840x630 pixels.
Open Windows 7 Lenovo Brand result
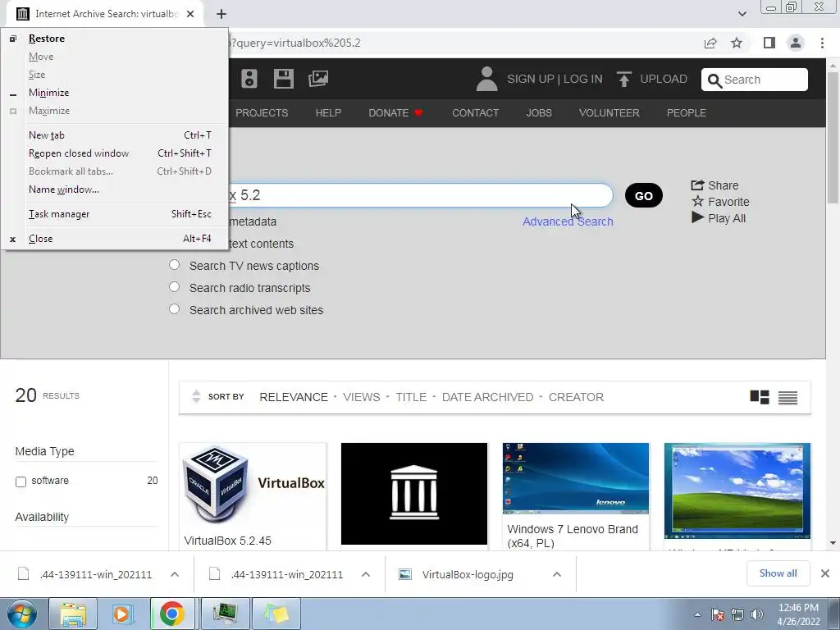(576, 495)
